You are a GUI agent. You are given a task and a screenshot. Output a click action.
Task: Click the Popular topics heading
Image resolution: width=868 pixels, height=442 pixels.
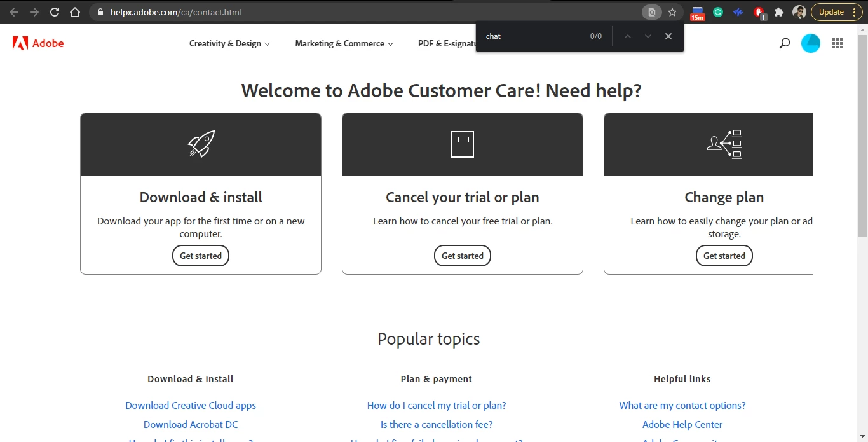point(429,339)
